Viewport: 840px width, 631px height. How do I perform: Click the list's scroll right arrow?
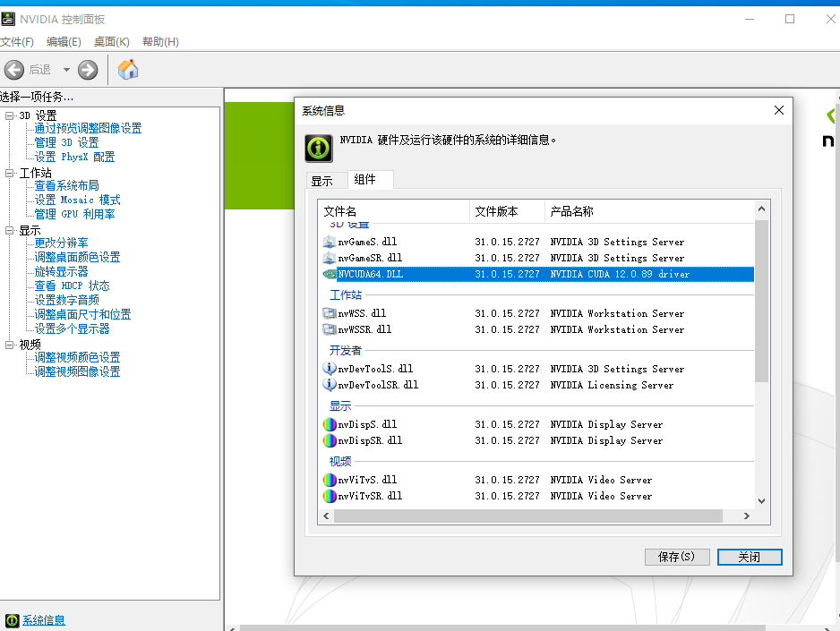coord(746,516)
